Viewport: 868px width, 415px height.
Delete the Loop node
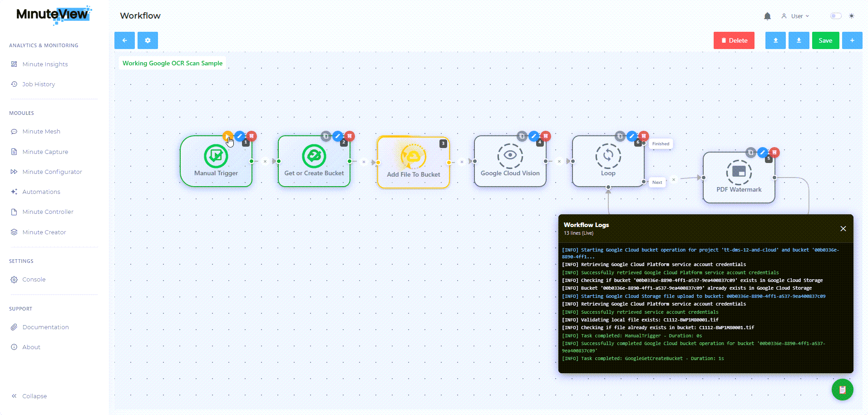click(x=644, y=136)
